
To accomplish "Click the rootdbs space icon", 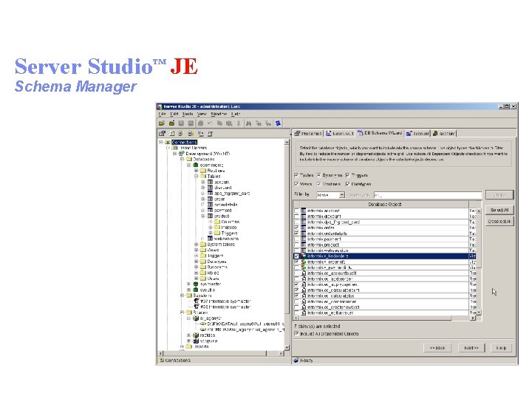I will 196,335.
